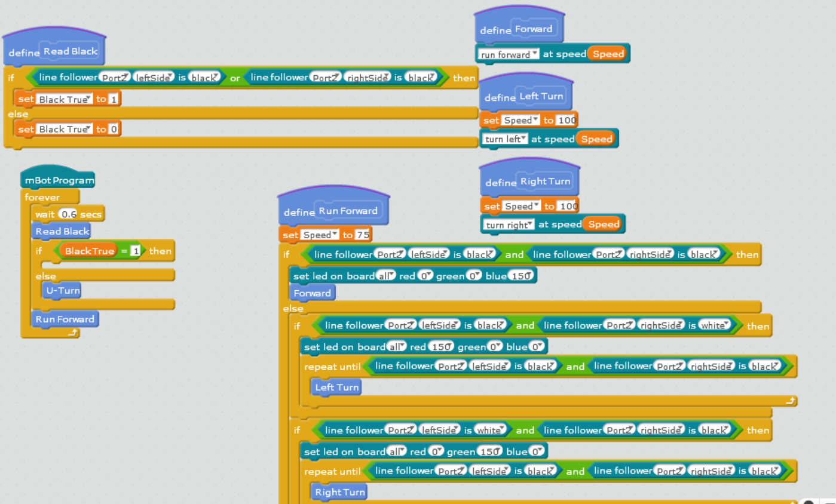
Task: Open the Speed variable dropdown under Left Turn
Action: (520, 121)
